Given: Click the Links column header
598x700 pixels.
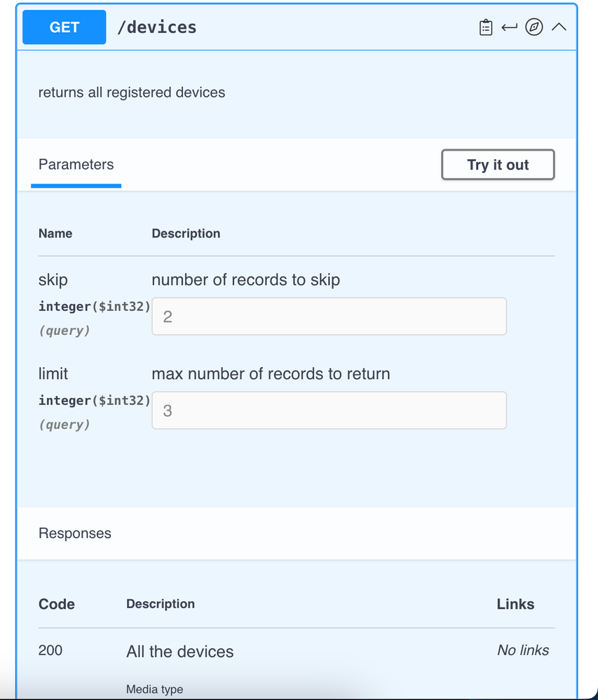Looking at the screenshot, I should point(515,604).
